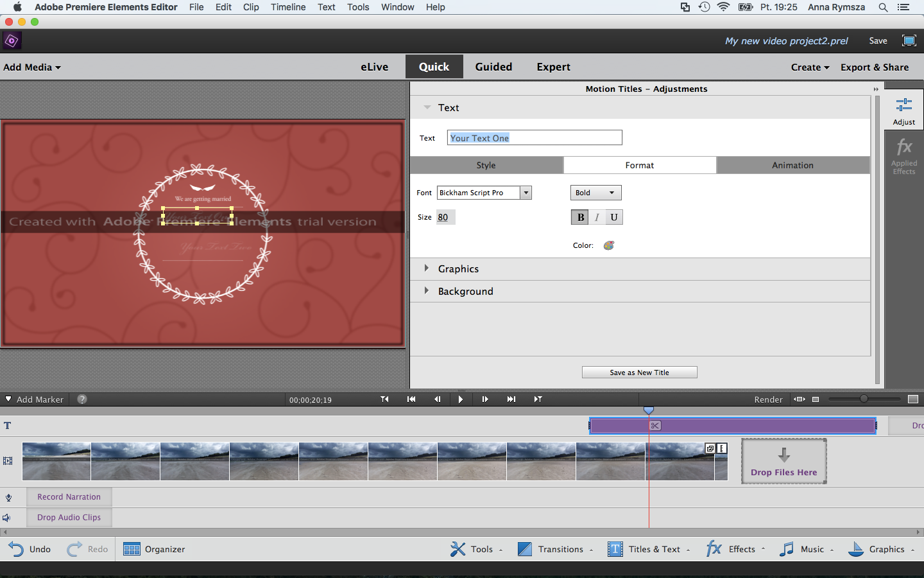Switch to the Animation tab
The image size is (924, 578).
point(792,165)
